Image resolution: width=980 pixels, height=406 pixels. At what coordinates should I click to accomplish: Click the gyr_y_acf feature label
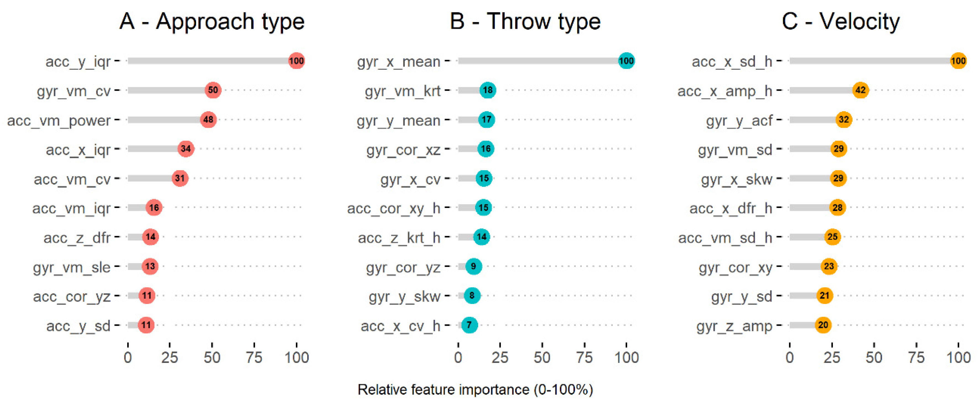point(739,121)
